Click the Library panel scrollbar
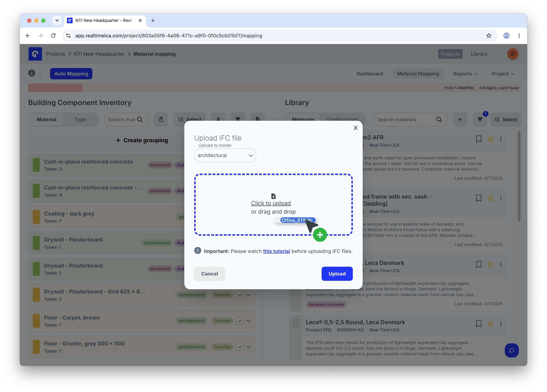 [519, 176]
